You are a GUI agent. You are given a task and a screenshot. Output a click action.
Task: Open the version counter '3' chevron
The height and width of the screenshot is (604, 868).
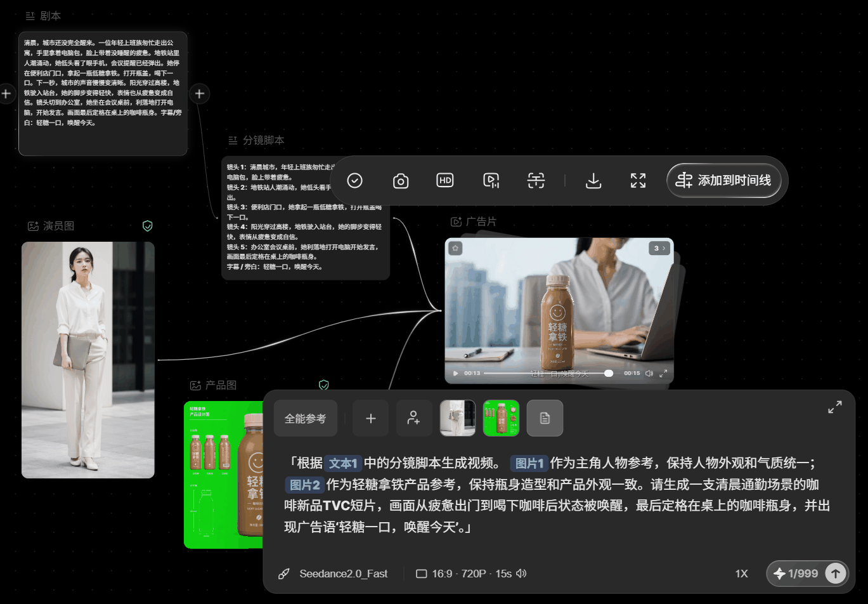(x=660, y=248)
